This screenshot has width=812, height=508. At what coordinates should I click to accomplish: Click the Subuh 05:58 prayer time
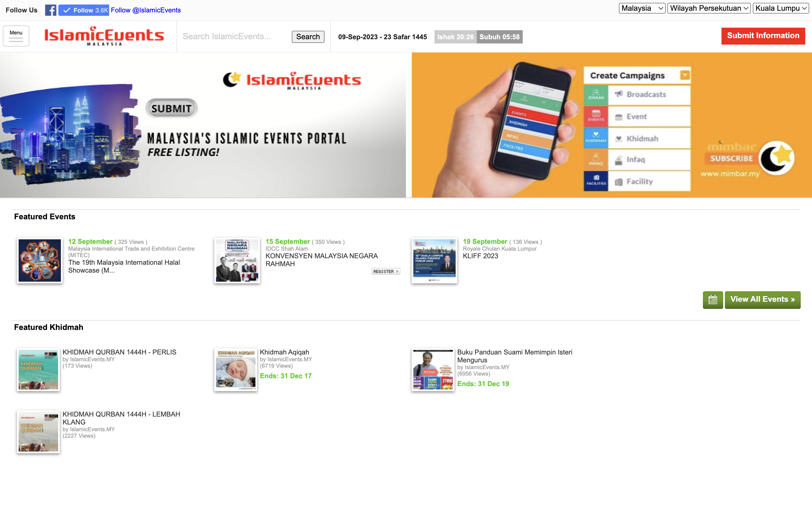click(x=499, y=37)
